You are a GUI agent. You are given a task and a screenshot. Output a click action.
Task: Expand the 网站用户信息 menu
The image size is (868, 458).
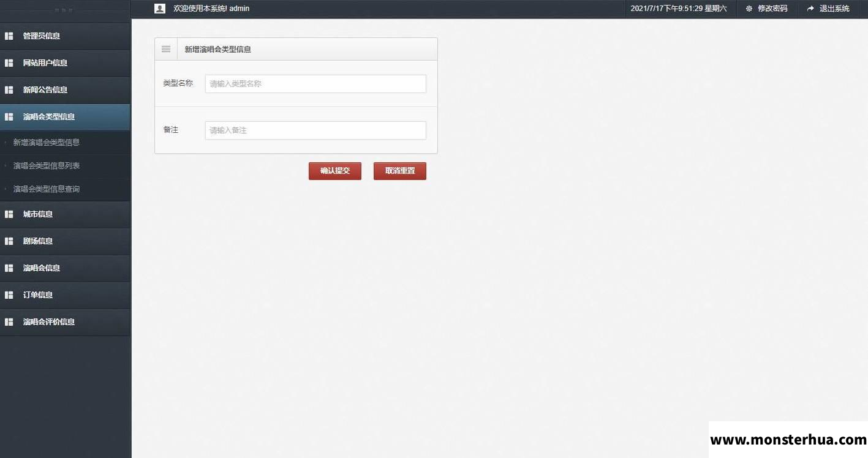pyautogui.click(x=65, y=63)
